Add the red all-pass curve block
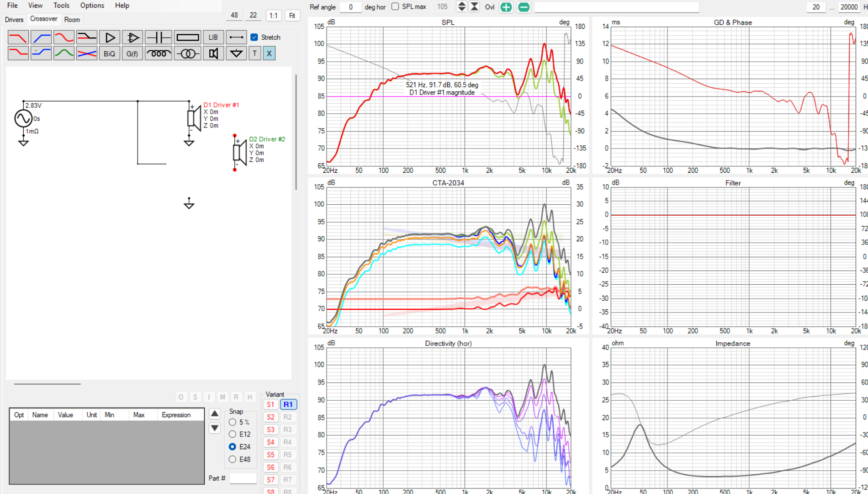Viewport: 868px width, 494px height. [x=64, y=37]
